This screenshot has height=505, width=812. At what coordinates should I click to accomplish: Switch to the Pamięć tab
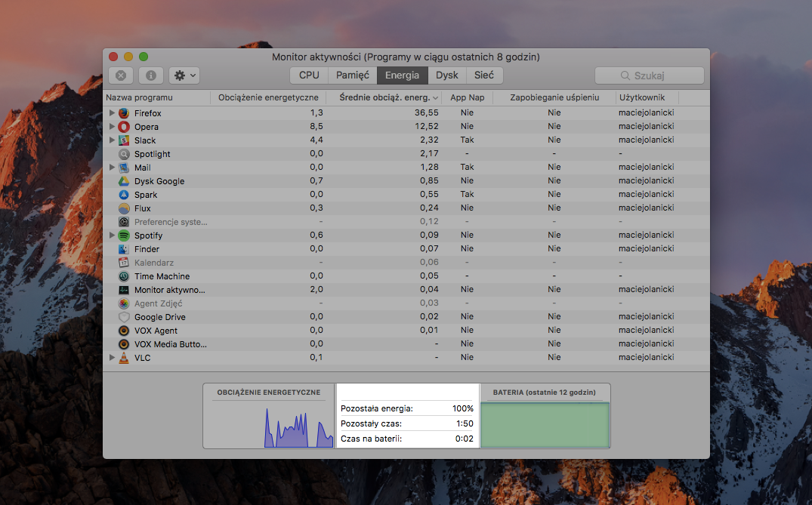(x=353, y=75)
